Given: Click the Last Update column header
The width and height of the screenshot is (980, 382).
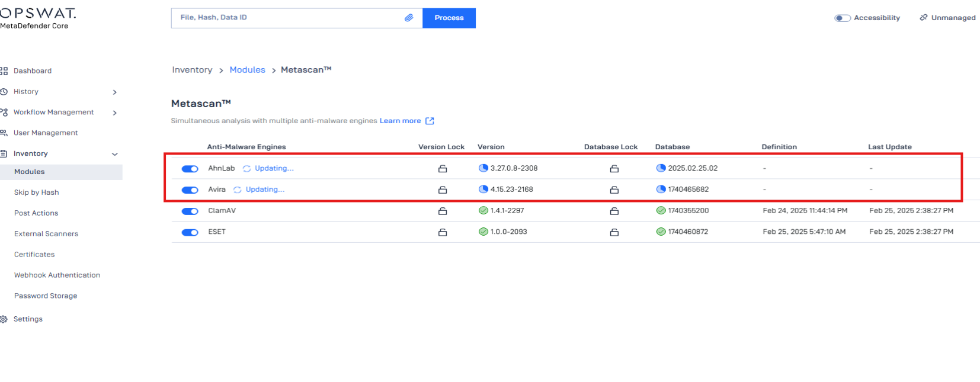Looking at the screenshot, I should pyautogui.click(x=890, y=147).
